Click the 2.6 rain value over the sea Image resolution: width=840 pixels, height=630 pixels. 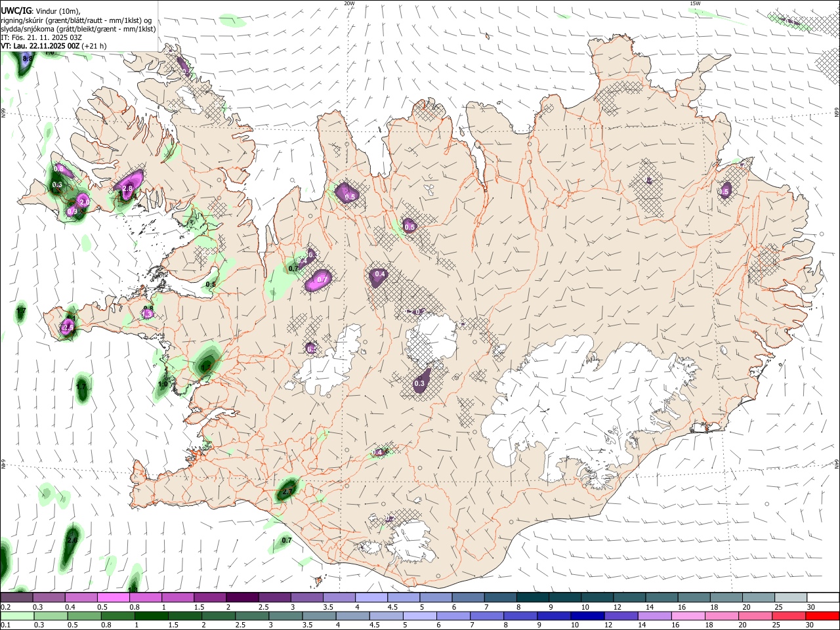pos(72,540)
